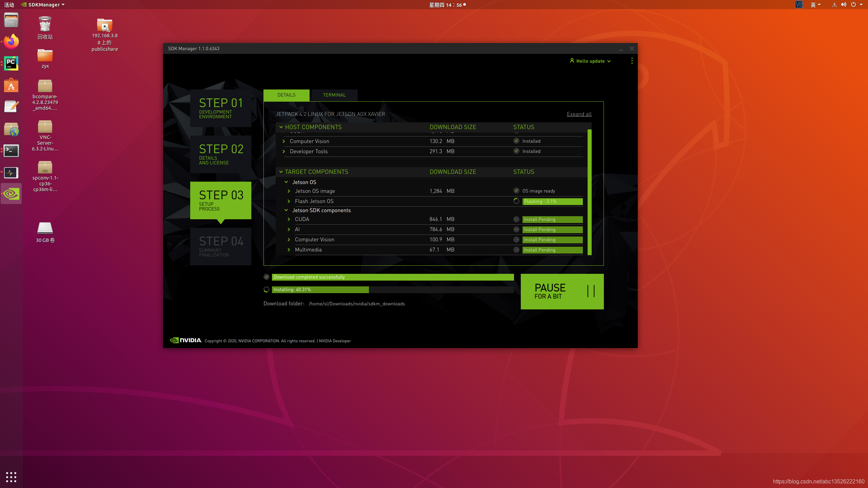Viewport: 868px width, 488px height.
Task: Collapse the HOST COMPONENTS section
Action: [281, 127]
